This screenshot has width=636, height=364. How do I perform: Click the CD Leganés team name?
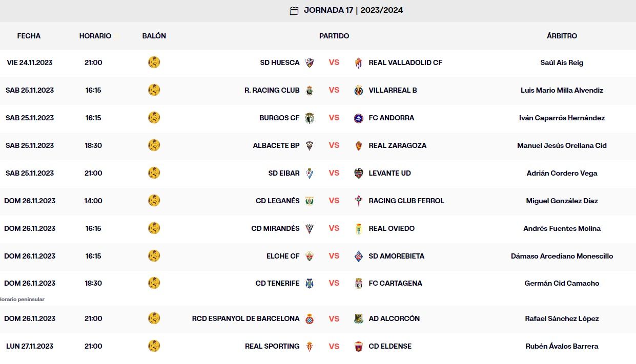[x=277, y=201]
